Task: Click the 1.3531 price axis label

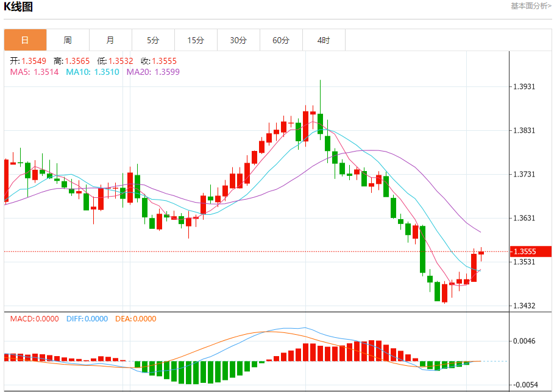Action: click(524, 262)
